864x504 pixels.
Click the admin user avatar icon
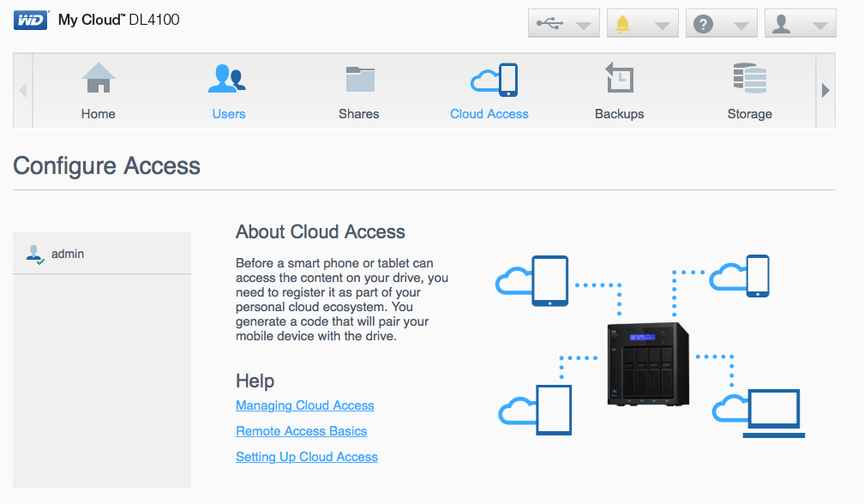tap(34, 254)
